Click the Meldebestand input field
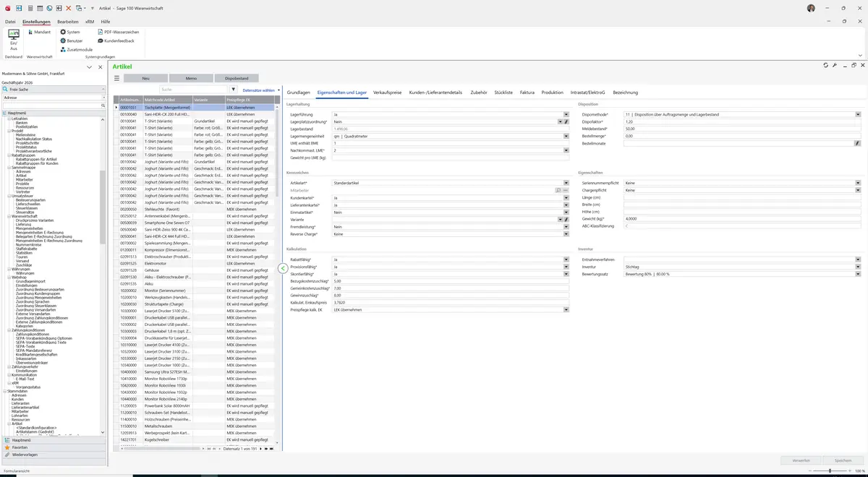 click(742, 129)
